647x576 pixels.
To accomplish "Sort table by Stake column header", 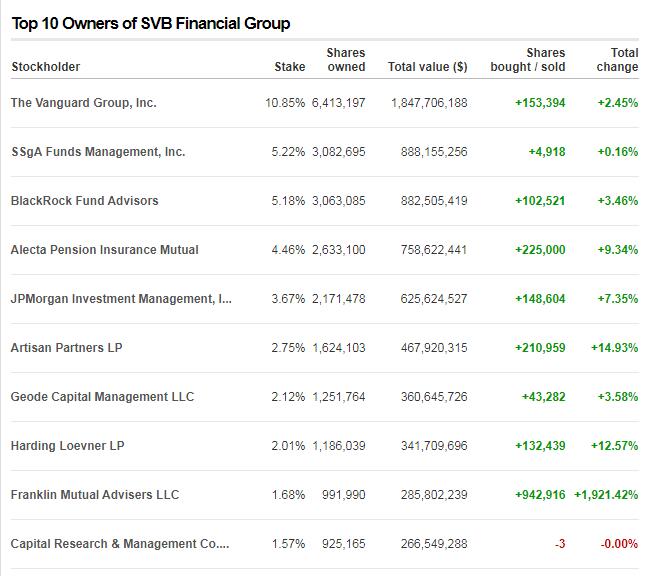I will point(290,67).
